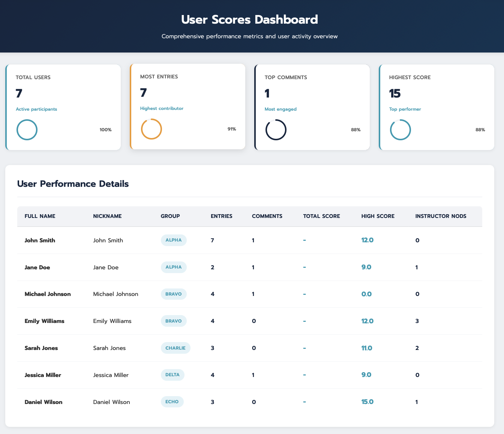Sort by the INSTRUCTOR NODS column header
This screenshot has width=504, height=434.
[x=441, y=216]
